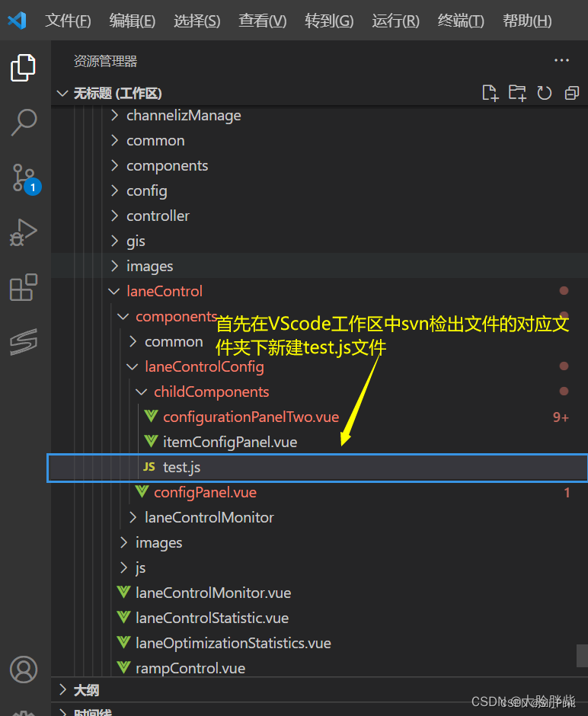Click Vue icon beside laneControlMonitor.vue

point(123,592)
